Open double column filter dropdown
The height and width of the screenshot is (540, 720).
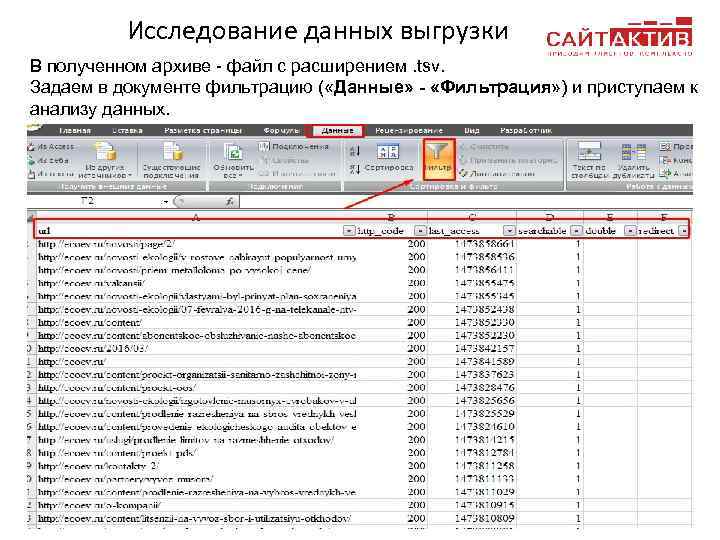(x=630, y=231)
